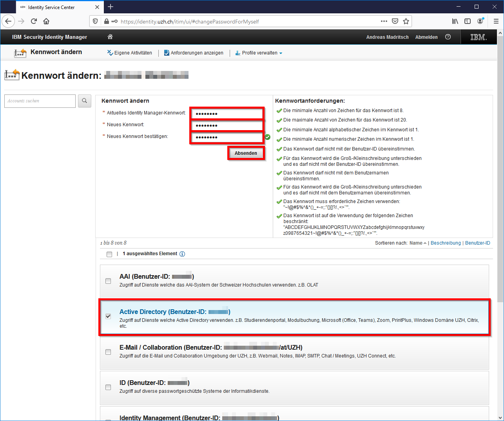Click the Abmelden logout link
Viewport: 504px width, 421px height.
(x=426, y=37)
